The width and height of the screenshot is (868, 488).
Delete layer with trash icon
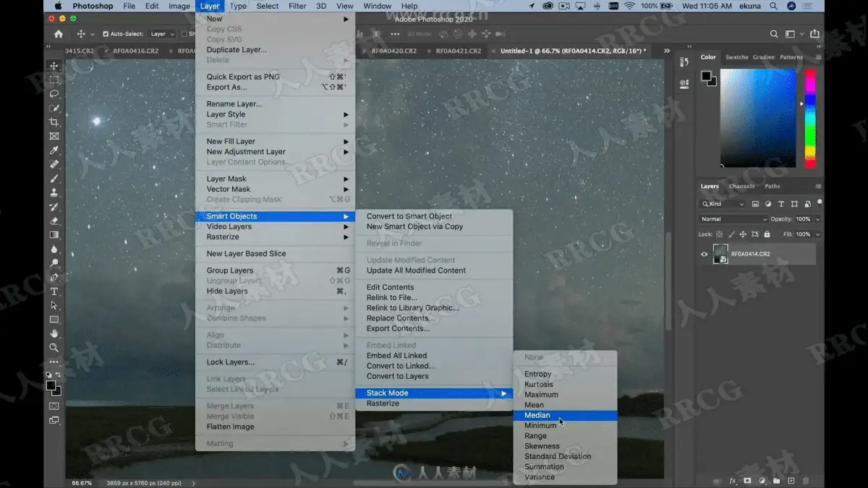tap(806, 480)
